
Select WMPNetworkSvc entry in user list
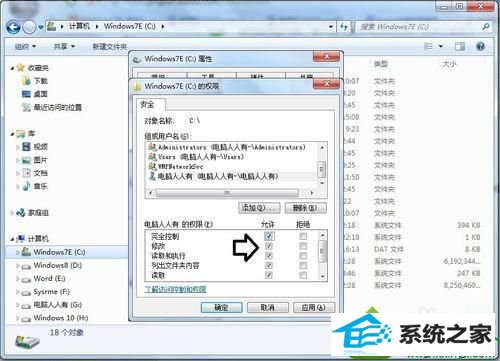pyautogui.click(x=176, y=166)
